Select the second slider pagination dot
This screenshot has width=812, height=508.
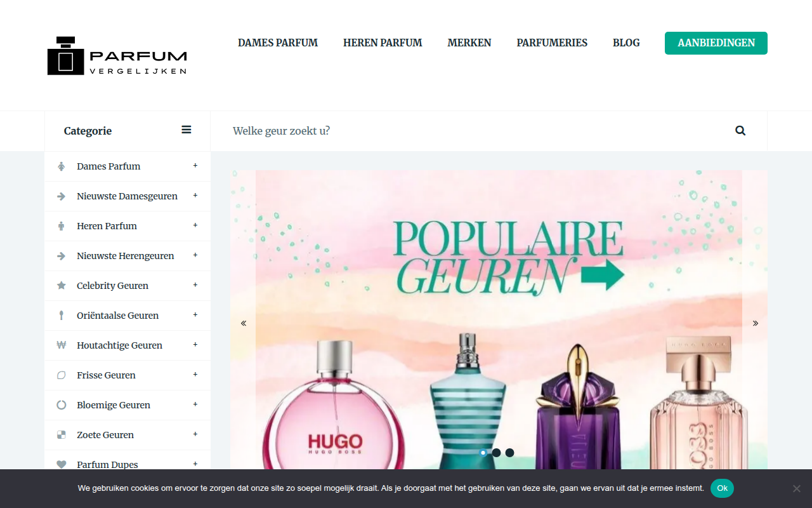tap(497, 453)
